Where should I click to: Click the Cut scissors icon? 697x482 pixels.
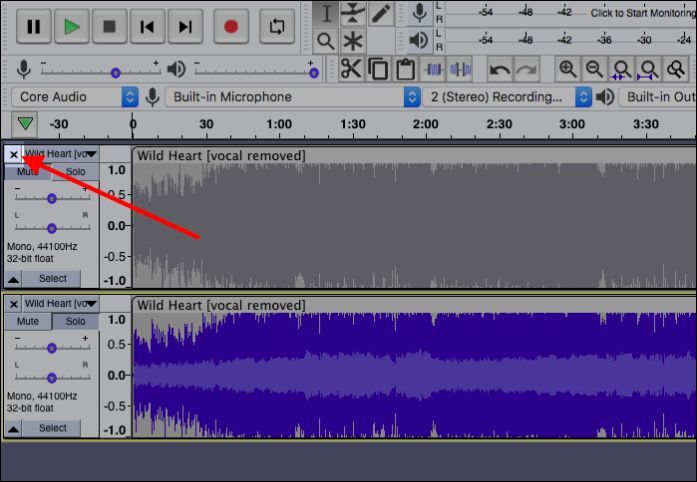(x=350, y=69)
